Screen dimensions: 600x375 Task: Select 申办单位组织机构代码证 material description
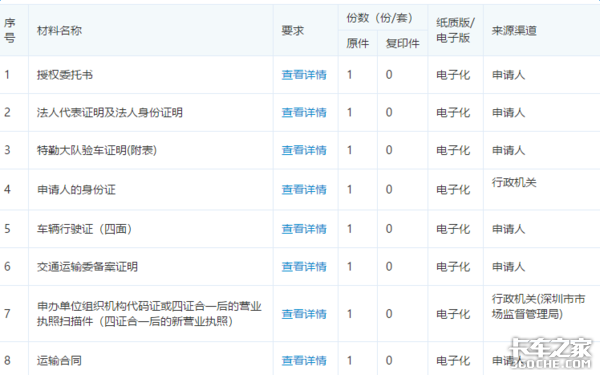(149, 314)
